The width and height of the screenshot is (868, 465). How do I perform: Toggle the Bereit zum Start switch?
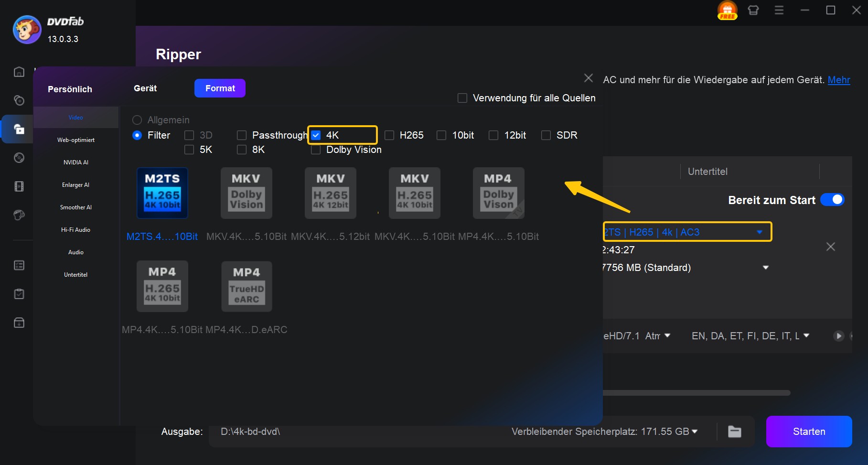pos(832,200)
